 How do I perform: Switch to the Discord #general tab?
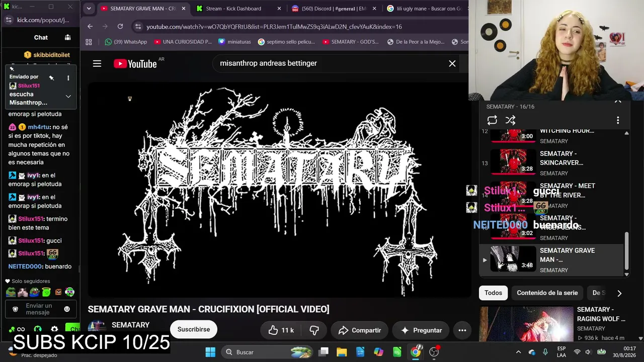(x=334, y=9)
